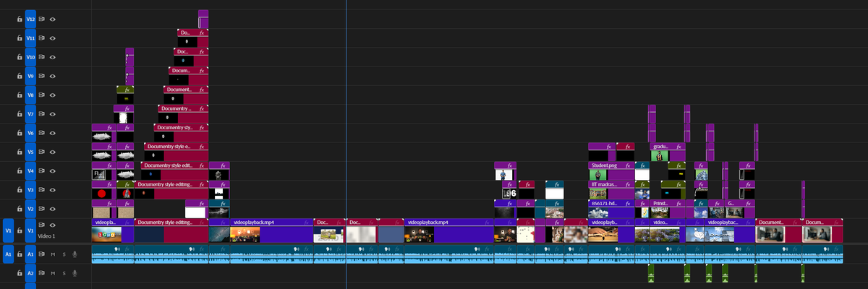Target track V8 by its label

[30, 95]
